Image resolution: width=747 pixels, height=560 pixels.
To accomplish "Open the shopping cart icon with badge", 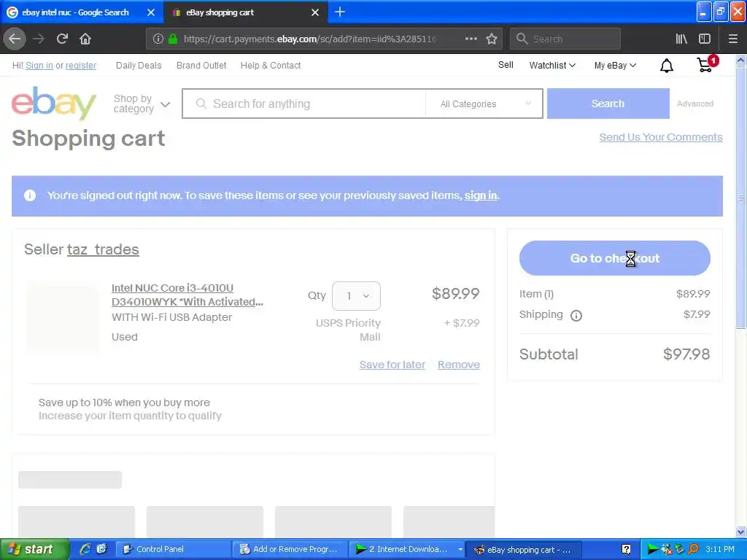I will coord(706,64).
